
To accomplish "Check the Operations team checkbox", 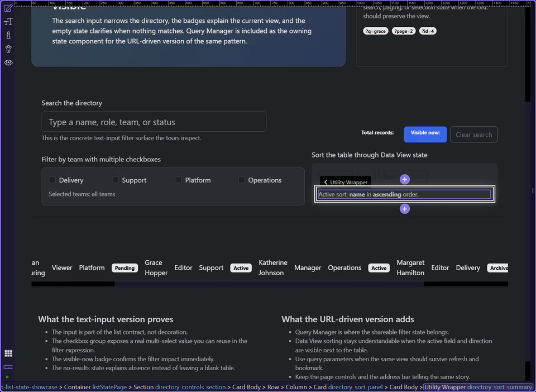I will coord(241,180).
